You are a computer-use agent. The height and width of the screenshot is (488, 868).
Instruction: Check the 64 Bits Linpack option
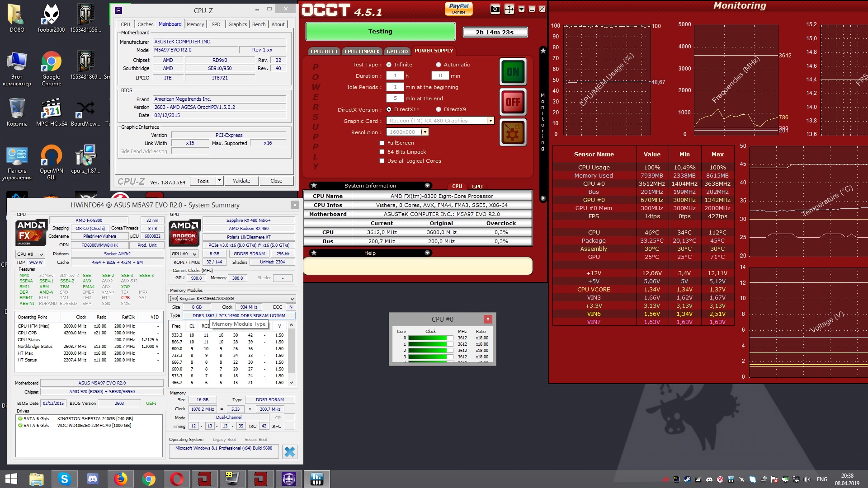pyautogui.click(x=382, y=152)
